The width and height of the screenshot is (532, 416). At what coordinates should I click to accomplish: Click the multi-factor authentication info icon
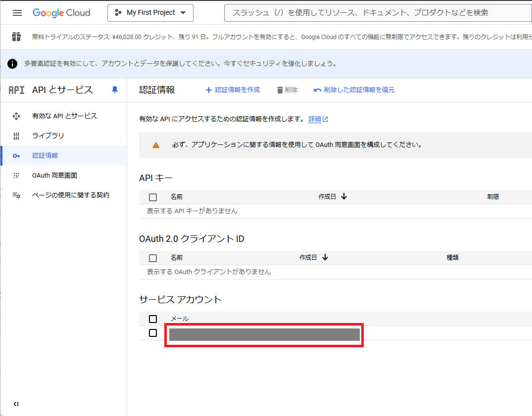point(12,64)
